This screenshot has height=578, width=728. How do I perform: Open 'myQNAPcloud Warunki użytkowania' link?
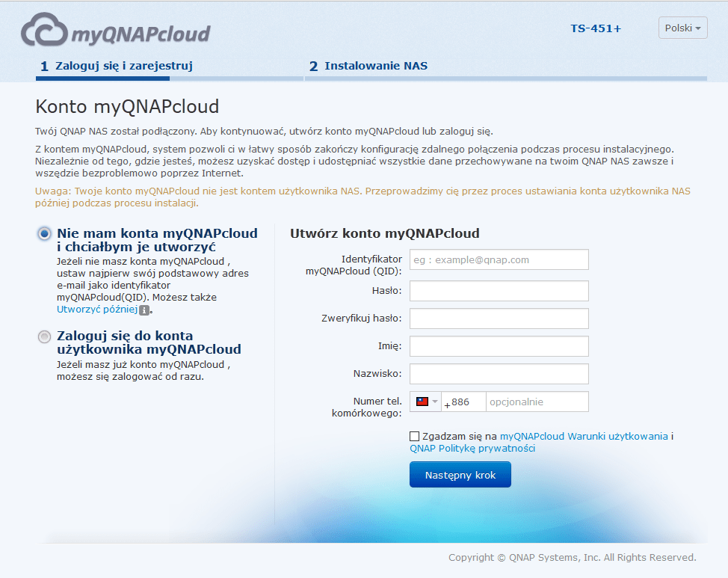[x=584, y=436]
